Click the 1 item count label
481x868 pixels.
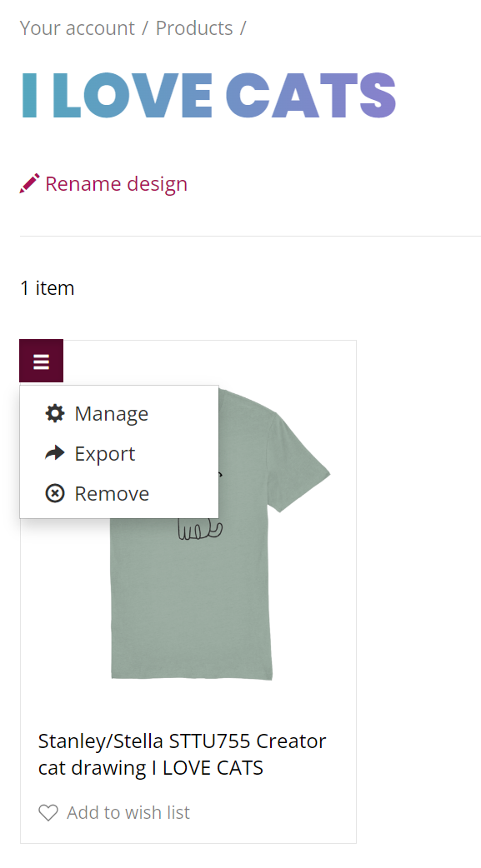[x=47, y=287]
